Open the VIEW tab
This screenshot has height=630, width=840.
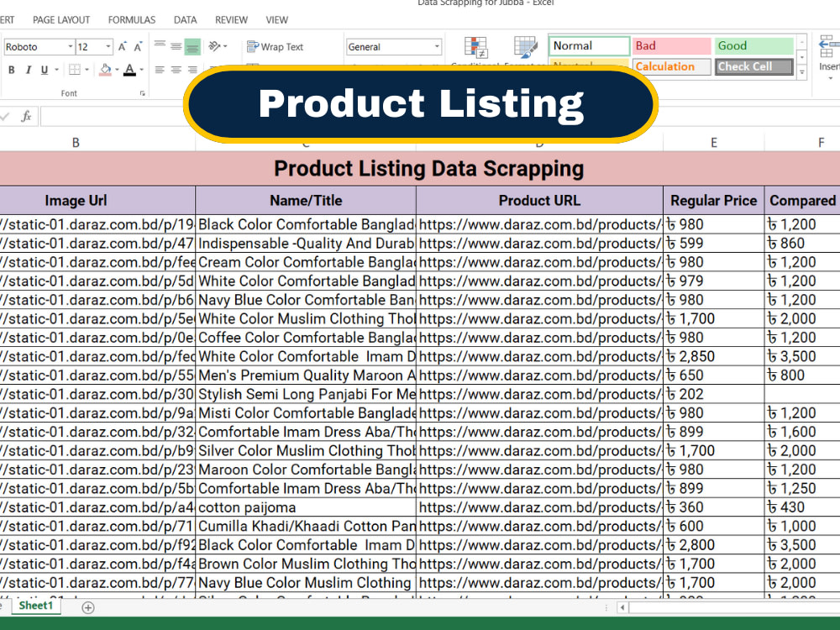coord(277,20)
